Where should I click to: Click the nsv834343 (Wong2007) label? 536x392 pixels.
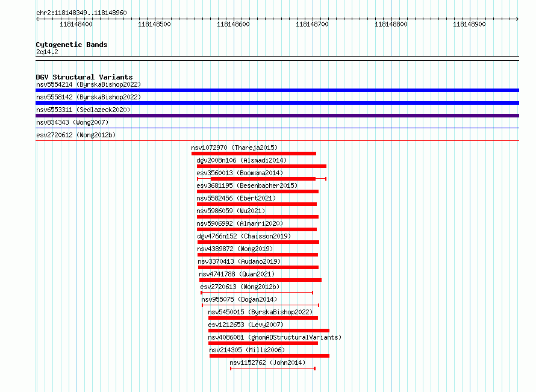coord(72,122)
